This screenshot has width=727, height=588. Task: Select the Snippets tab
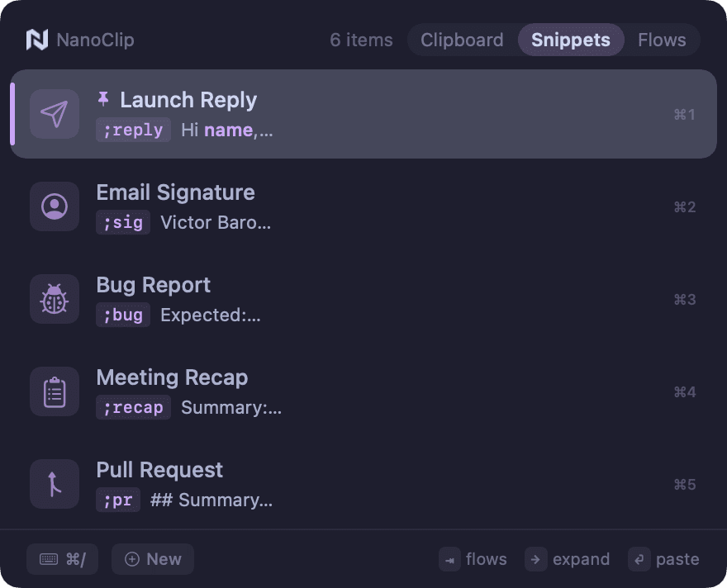(x=571, y=40)
